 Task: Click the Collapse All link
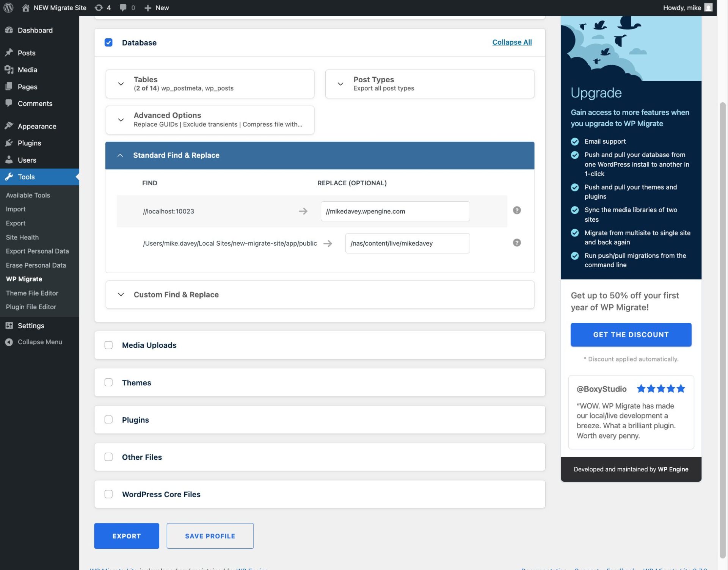pyautogui.click(x=512, y=42)
